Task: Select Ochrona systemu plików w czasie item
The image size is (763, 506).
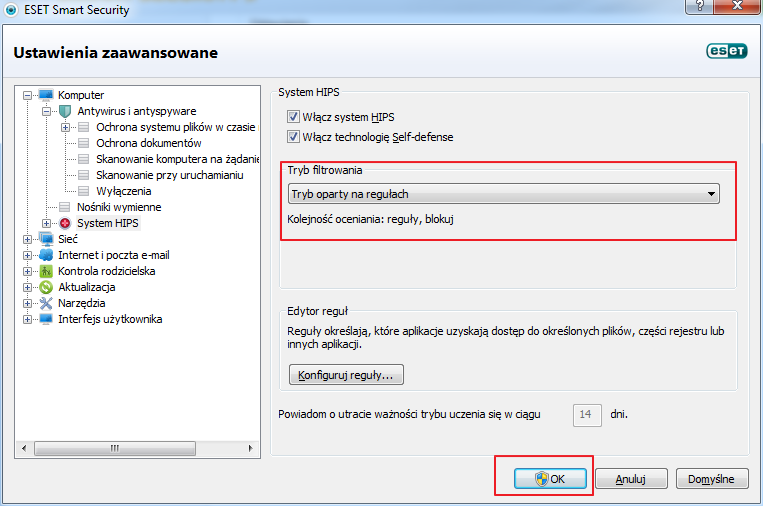Action: click(176, 127)
